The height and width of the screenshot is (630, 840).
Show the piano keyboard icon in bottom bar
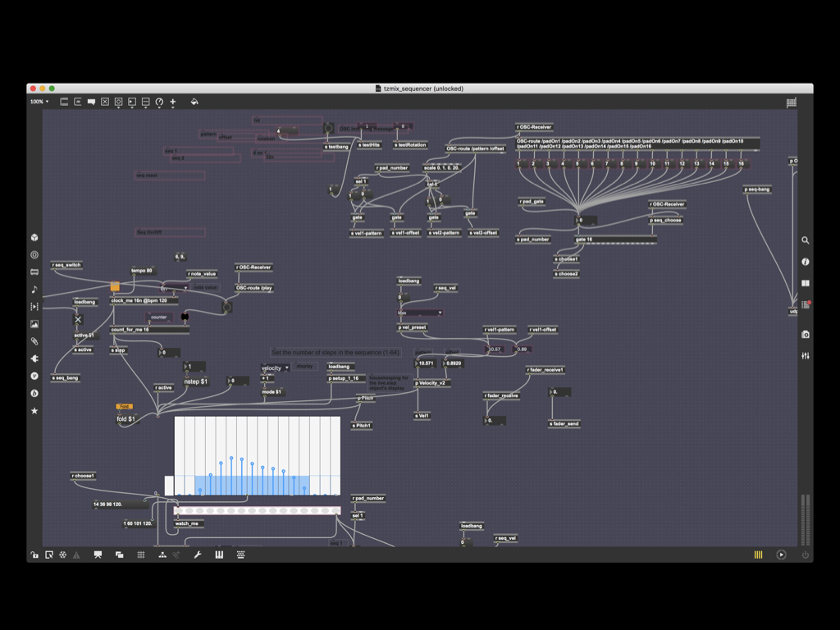point(219,555)
